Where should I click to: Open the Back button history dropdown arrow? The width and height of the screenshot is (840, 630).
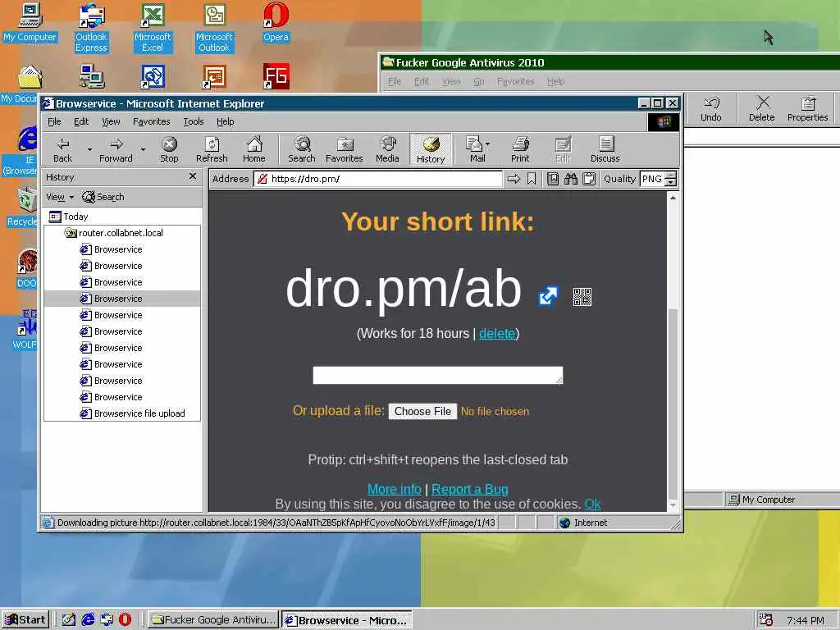[x=89, y=149]
